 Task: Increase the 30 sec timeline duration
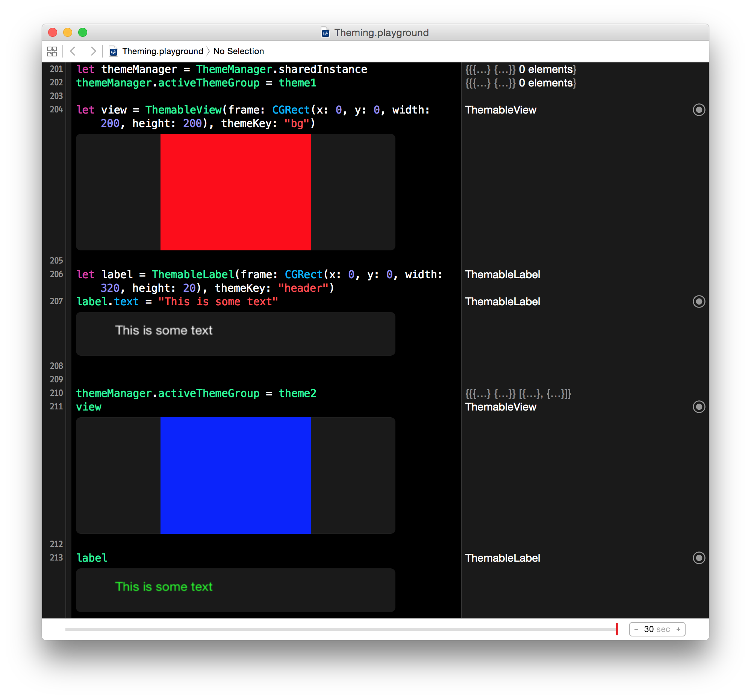click(678, 629)
